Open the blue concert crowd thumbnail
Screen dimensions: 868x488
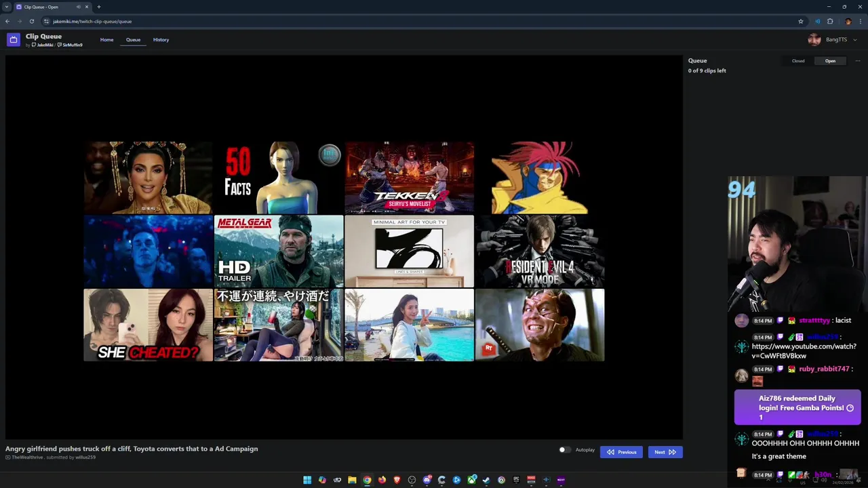click(x=148, y=251)
